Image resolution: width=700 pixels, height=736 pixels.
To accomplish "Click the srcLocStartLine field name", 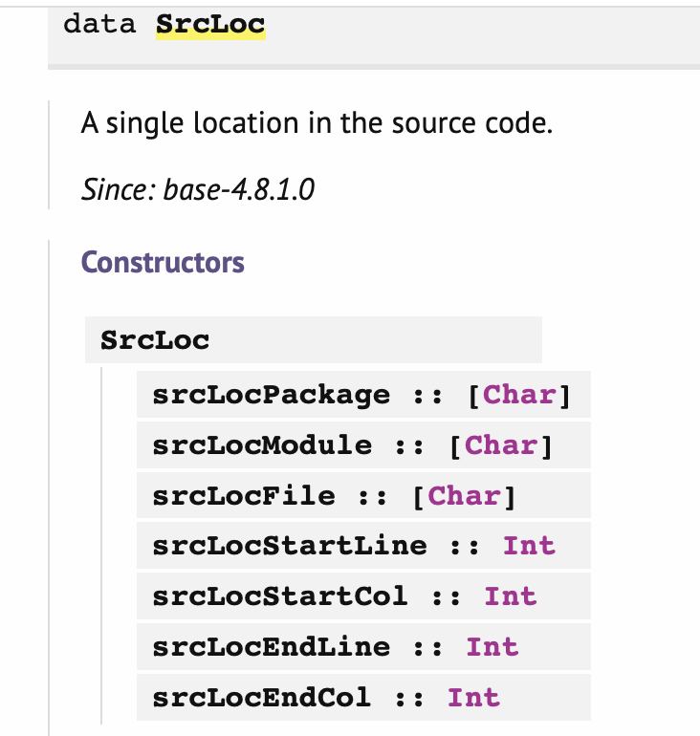I will click(x=290, y=546).
